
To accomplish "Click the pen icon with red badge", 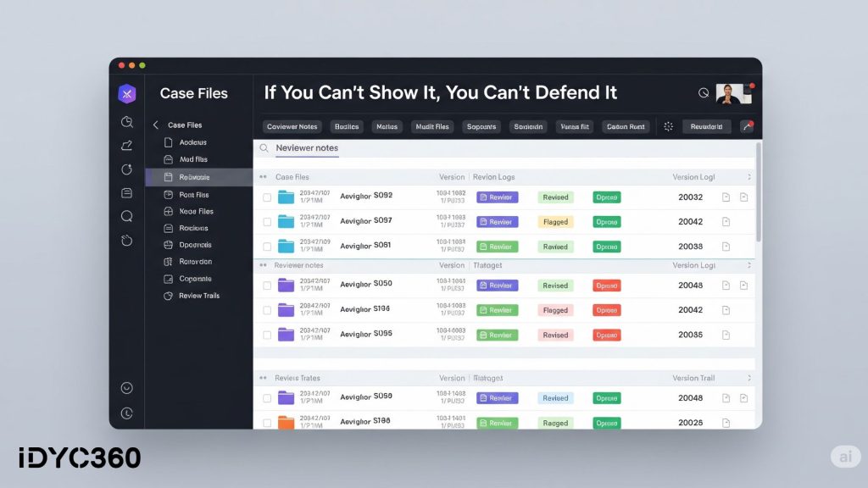I will (747, 126).
